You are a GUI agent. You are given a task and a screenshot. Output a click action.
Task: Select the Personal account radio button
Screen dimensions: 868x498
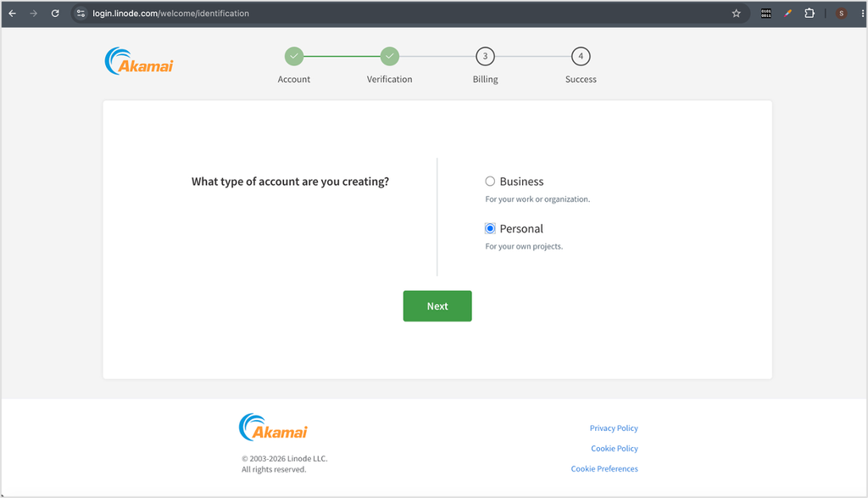(x=490, y=228)
